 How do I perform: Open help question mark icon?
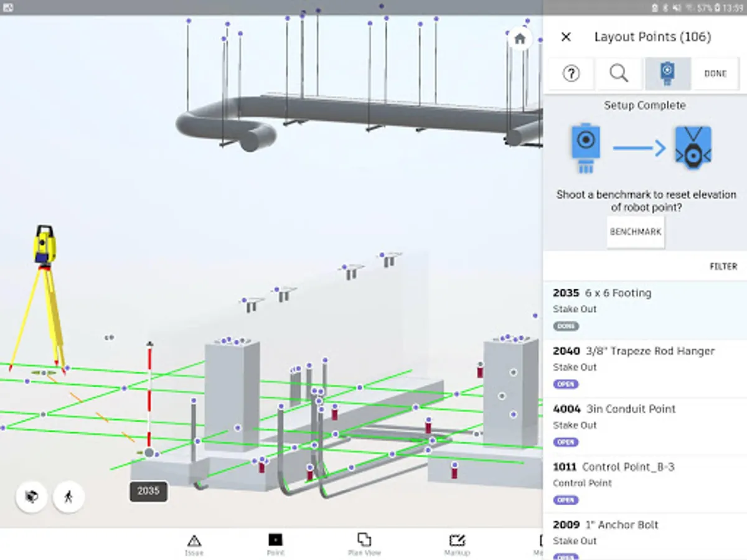pyautogui.click(x=571, y=73)
